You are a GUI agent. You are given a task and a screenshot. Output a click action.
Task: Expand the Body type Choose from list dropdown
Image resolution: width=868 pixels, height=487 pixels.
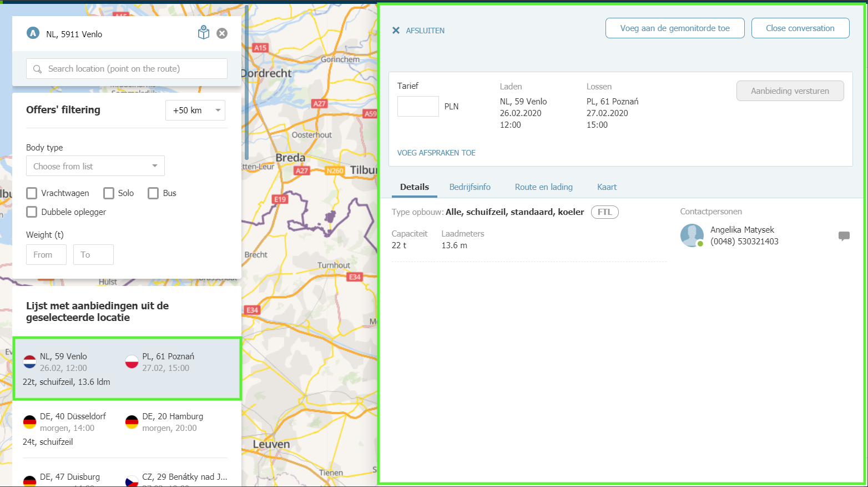95,166
